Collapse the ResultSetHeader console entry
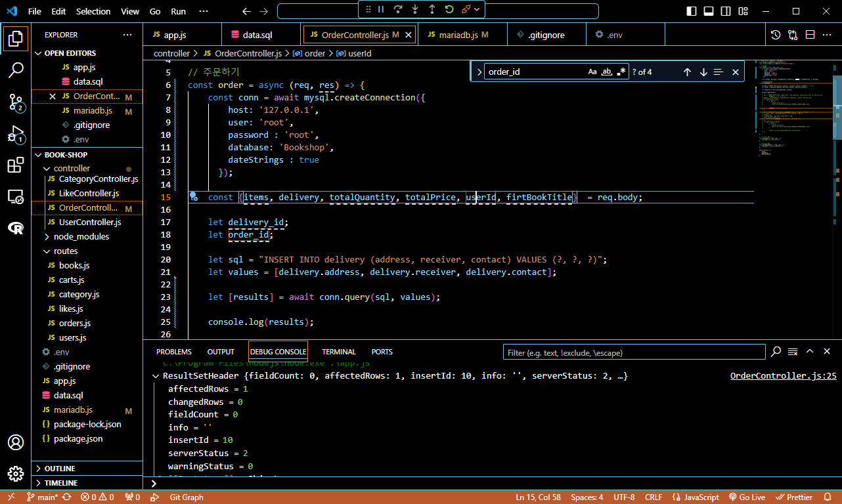Screen dimensions: 842x504 pyautogui.click(x=156, y=376)
